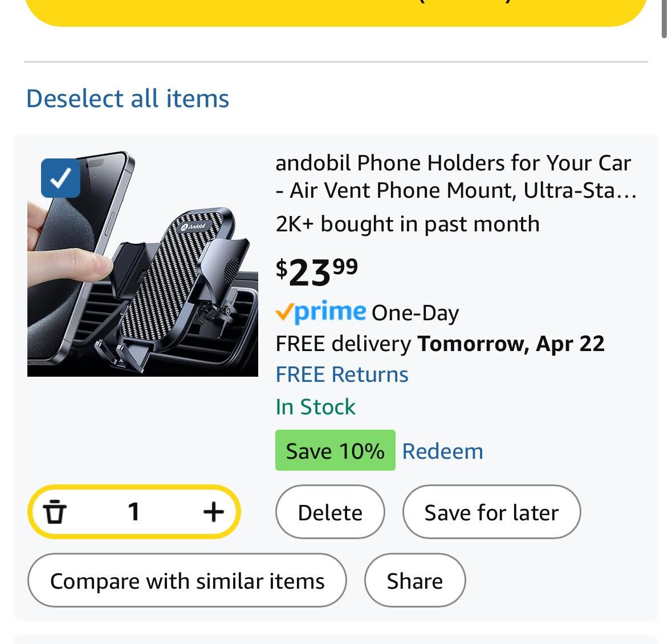Click Redeem to apply the coupon
The image size is (672, 644).
(x=442, y=451)
